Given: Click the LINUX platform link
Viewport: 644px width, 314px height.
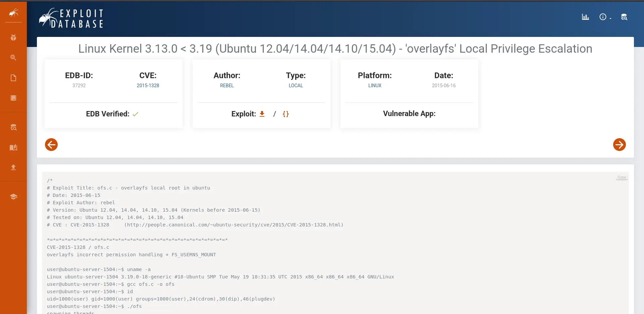Looking at the screenshot, I should click(x=375, y=86).
